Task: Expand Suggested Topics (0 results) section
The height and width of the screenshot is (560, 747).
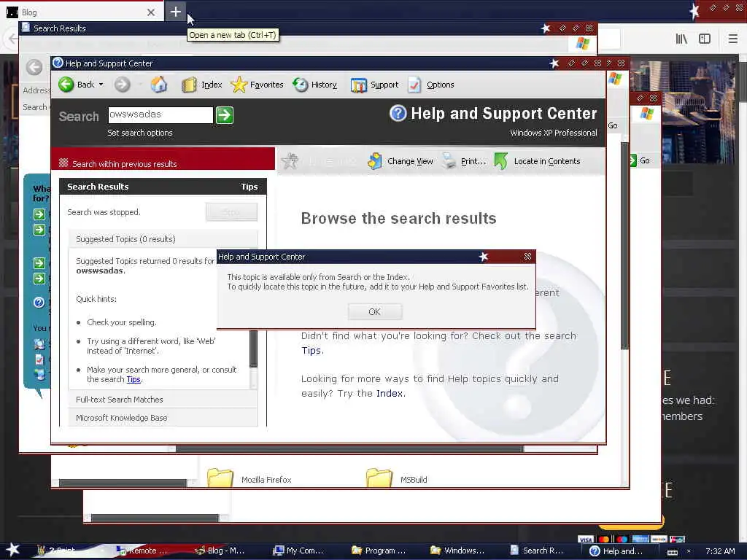Action: pyautogui.click(x=163, y=239)
